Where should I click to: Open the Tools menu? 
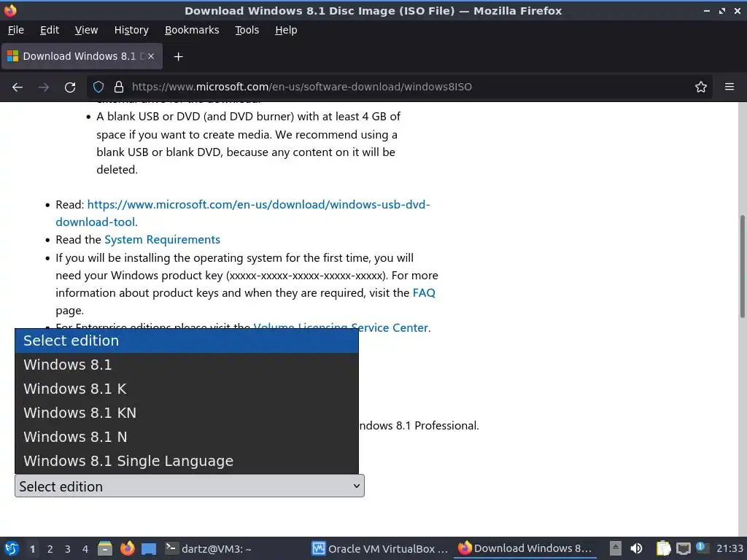pyautogui.click(x=247, y=30)
